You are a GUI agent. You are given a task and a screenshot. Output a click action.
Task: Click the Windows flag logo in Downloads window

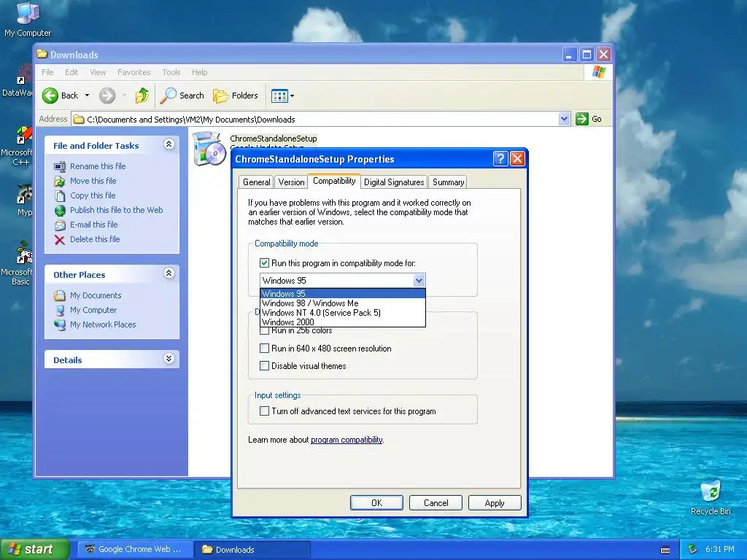598,72
